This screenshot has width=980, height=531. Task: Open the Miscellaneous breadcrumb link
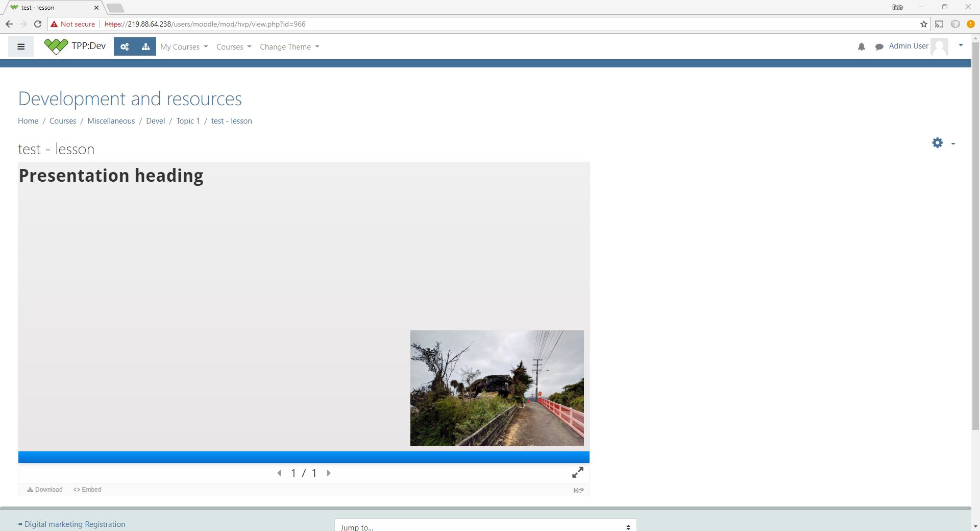(x=111, y=121)
